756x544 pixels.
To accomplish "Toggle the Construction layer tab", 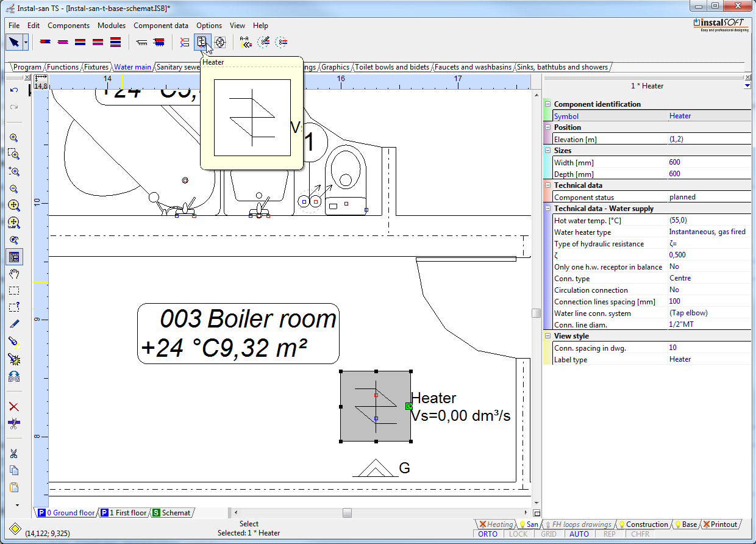I will [x=643, y=524].
